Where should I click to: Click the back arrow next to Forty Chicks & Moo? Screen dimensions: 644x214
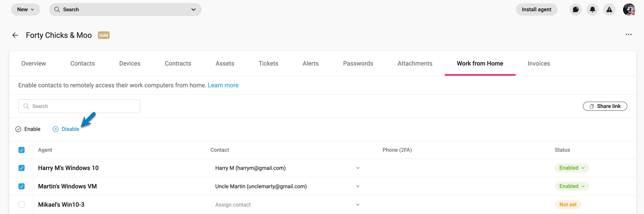[15, 35]
